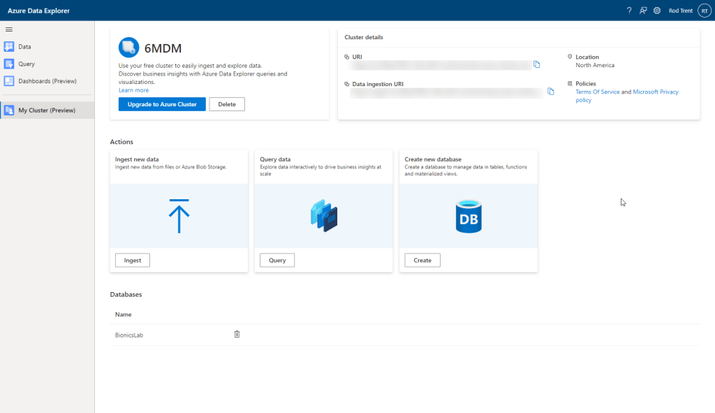Click the Query button in the Query data card
This screenshot has height=413, width=715.
point(277,260)
